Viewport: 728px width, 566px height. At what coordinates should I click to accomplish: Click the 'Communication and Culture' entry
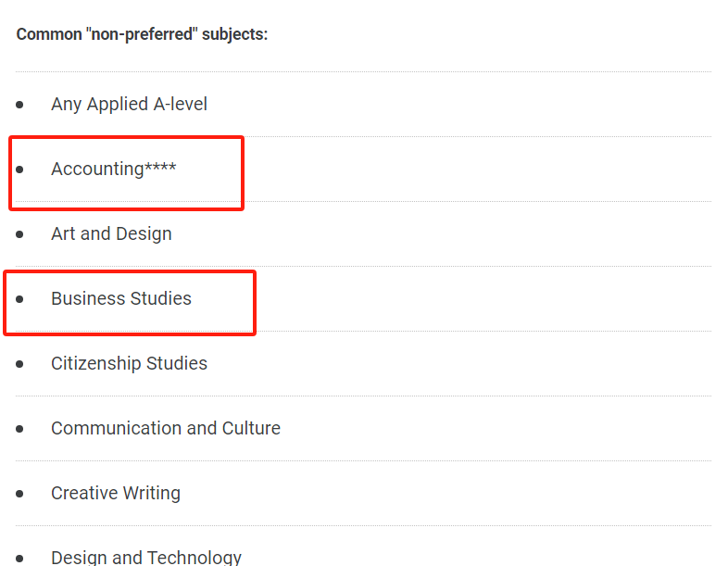click(166, 428)
